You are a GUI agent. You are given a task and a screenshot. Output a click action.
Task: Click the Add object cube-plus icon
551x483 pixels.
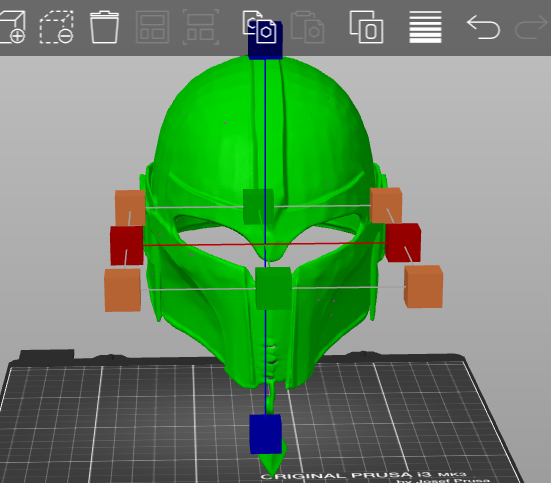point(13,27)
